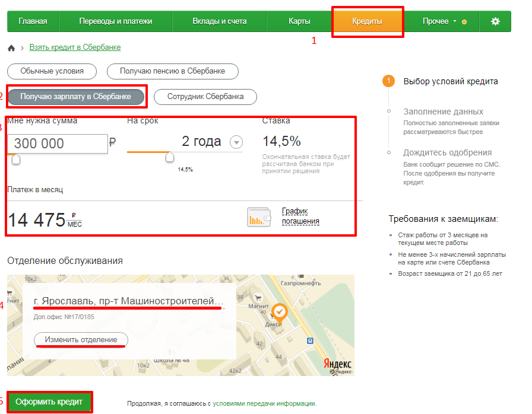Click the Заполнение данных step heading
Screen dimensions: 532x414
443,112
